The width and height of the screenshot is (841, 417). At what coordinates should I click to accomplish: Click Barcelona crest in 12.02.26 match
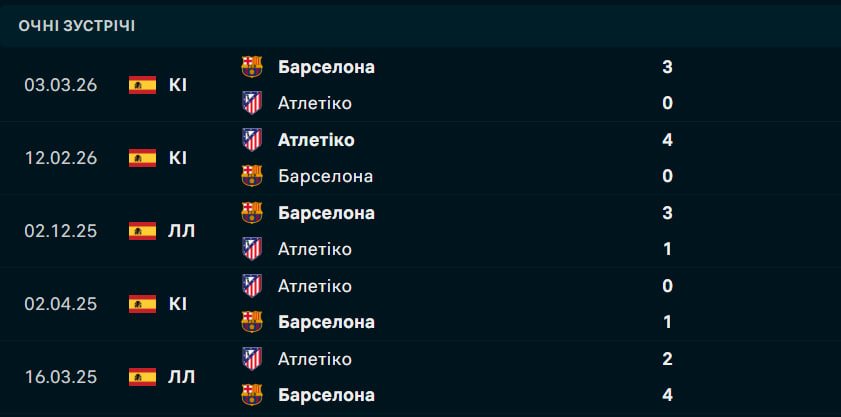point(252,176)
